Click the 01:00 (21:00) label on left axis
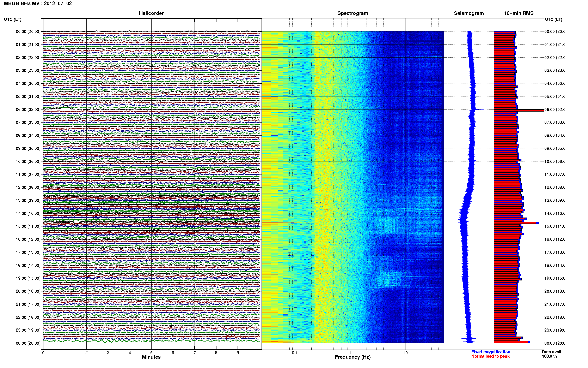 (28, 44)
